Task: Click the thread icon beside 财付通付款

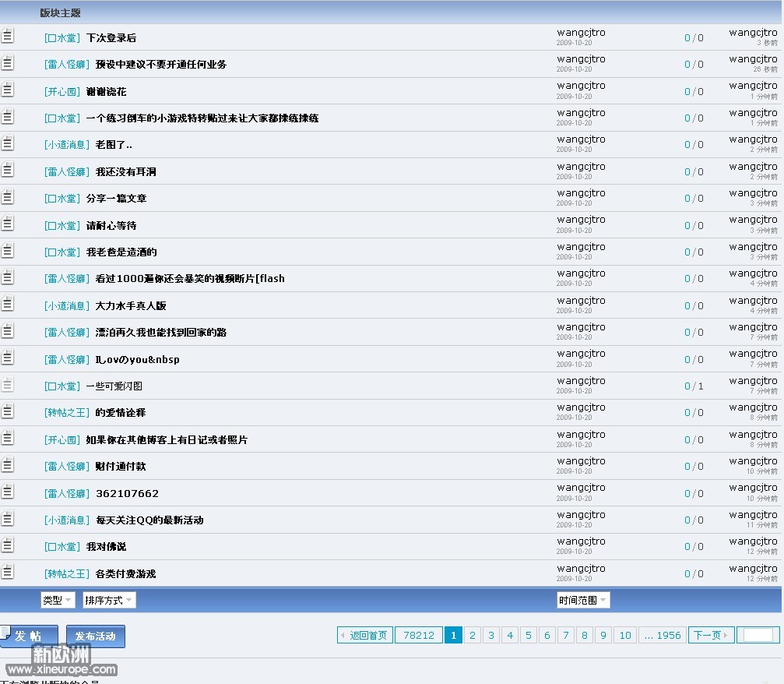Action: click(7, 464)
